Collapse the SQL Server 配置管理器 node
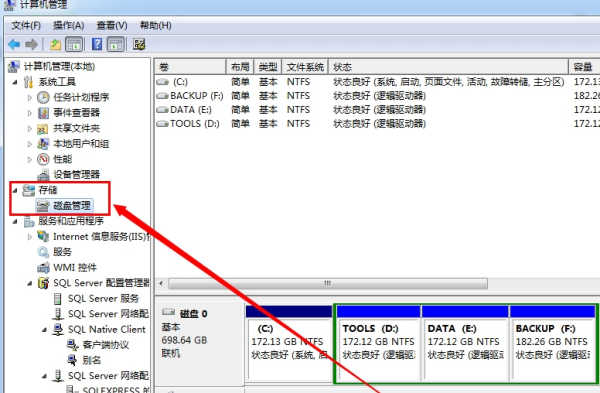Image resolution: width=600 pixels, height=393 pixels. (29, 283)
